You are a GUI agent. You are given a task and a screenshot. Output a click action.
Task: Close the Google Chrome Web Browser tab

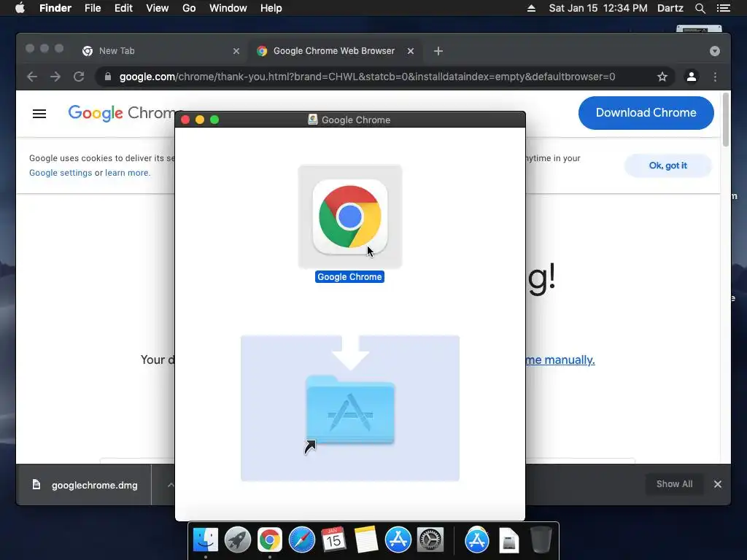[411, 51]
